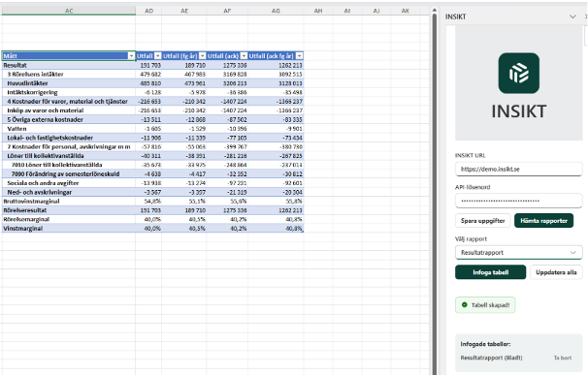Click the Uppdatera alla button
Image resolution: width=588 pixels, height=376 pixels.
(x=556, y=272)
